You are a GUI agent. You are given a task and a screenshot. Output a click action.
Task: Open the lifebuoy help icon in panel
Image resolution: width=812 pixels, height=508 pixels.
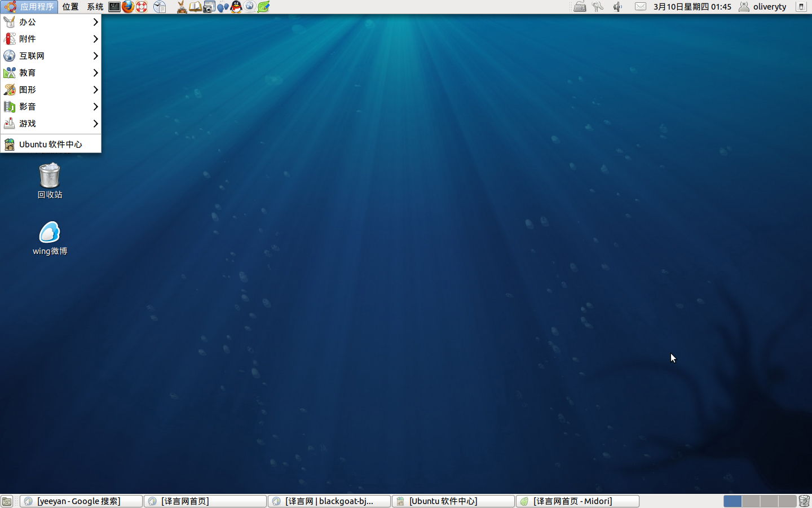coord(142,7)
